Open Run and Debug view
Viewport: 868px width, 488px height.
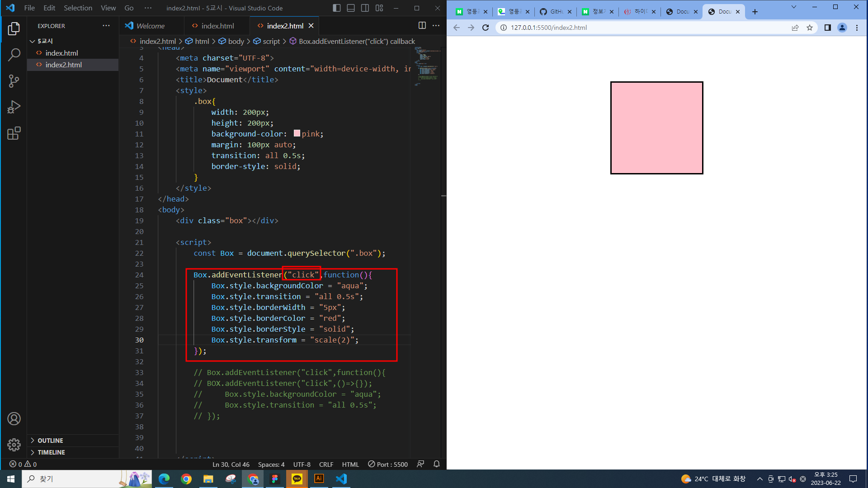14,107
